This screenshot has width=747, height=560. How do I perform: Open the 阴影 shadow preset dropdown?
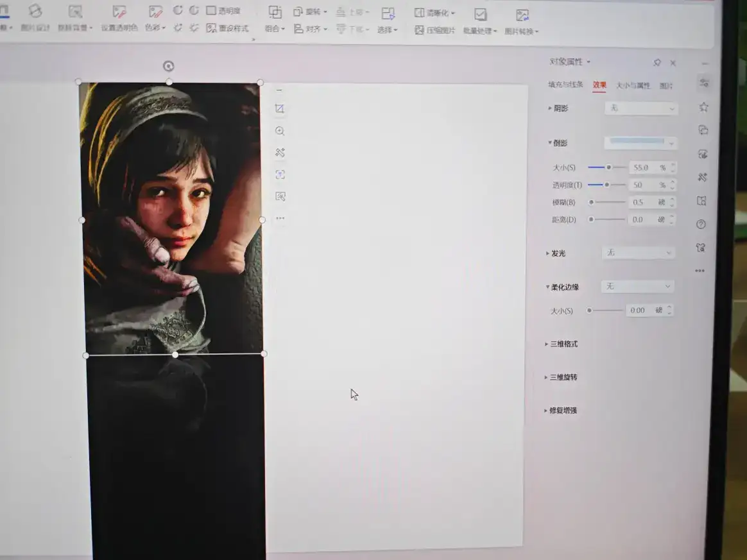point(640,108)
